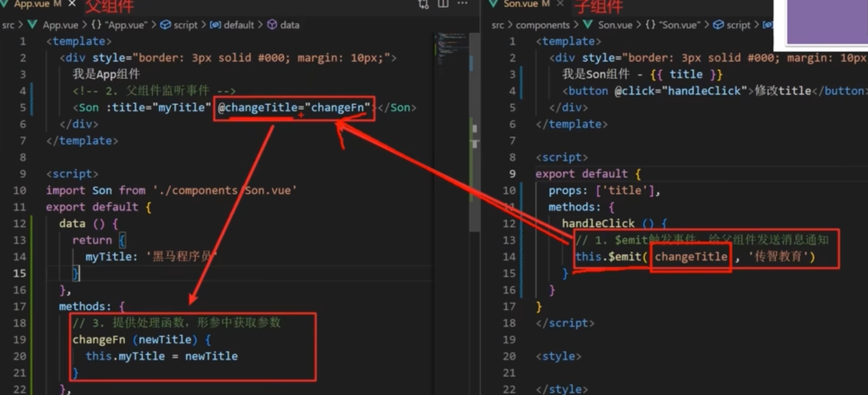This screenshot has width=868, height=395.
Task: Click '我是App组件' text in App.vue
Action: click(x=106, y=74)
